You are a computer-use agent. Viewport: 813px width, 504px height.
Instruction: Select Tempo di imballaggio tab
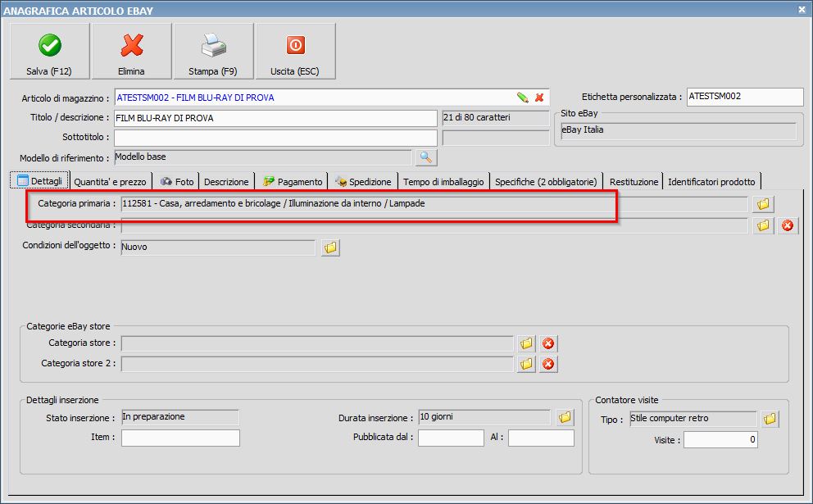pos(443,181)
